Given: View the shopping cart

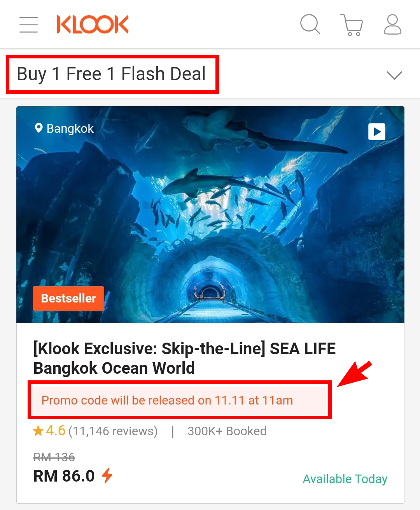Looking at the screenshot, I should (352, 25).
